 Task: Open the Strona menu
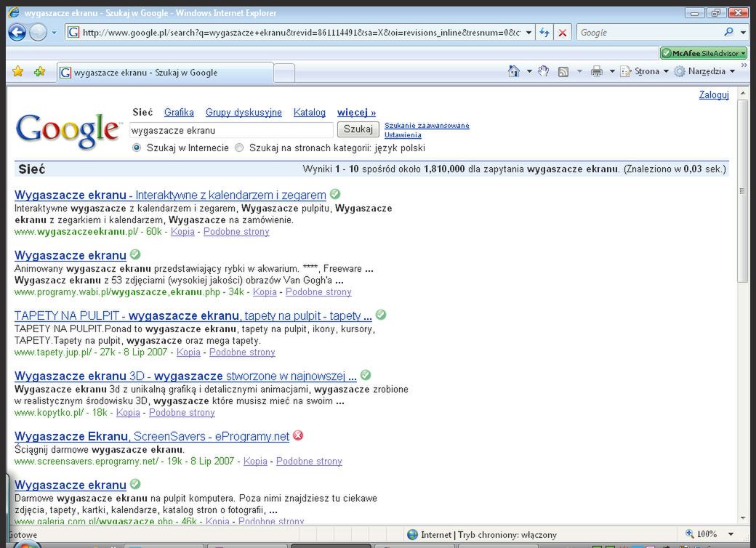click(x=645, y=71)
